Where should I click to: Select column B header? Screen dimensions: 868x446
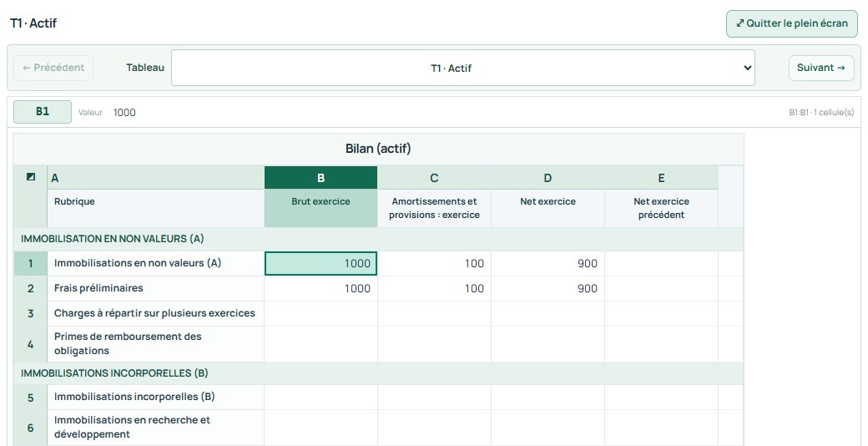tap(320, 178)
